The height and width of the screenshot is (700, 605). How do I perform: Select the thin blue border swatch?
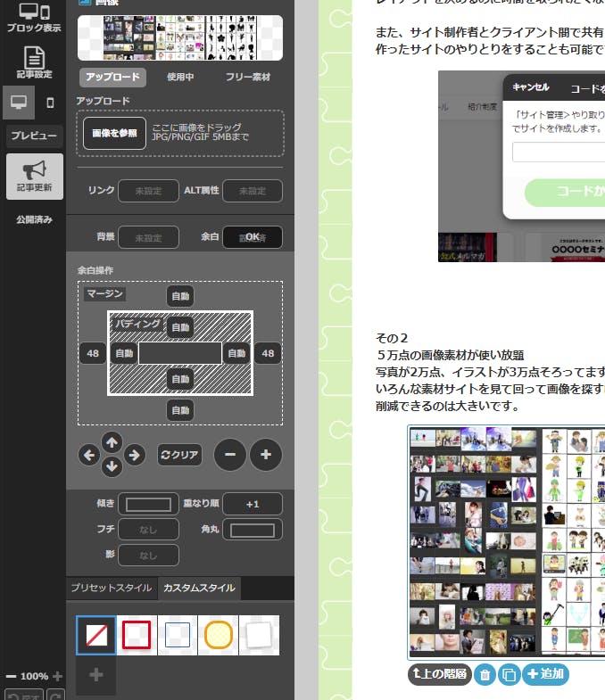(x=178, y=635)
